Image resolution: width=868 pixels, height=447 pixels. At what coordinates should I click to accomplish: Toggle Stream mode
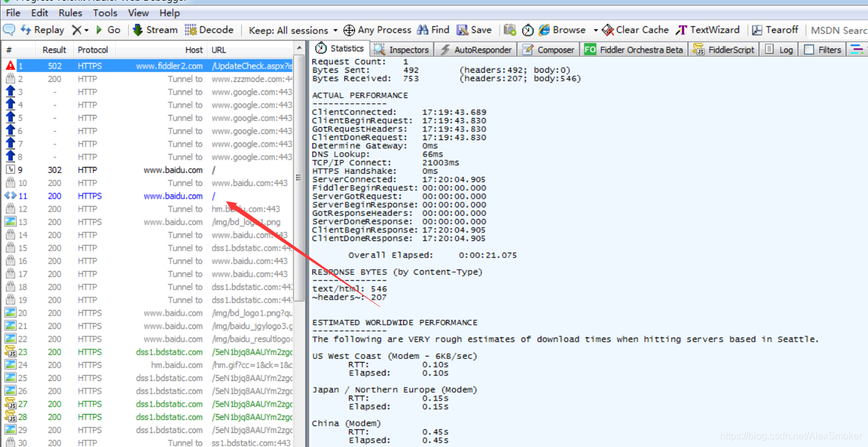[155, 29]
